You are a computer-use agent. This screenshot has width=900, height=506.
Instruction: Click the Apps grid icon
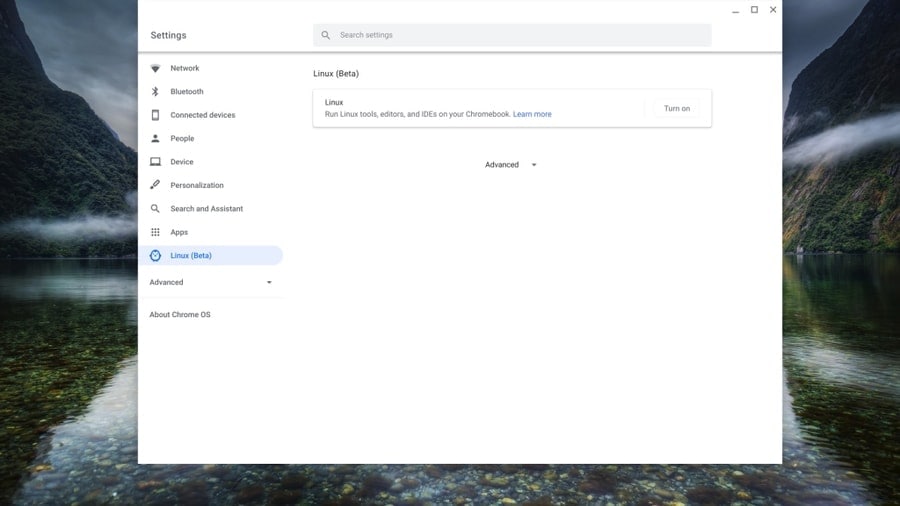coord(155,232)
